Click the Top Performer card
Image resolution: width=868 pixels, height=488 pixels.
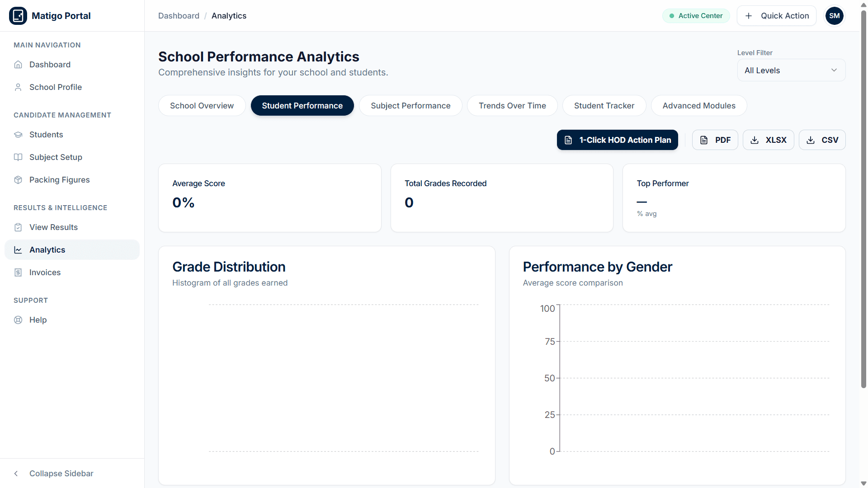(734, 198)
